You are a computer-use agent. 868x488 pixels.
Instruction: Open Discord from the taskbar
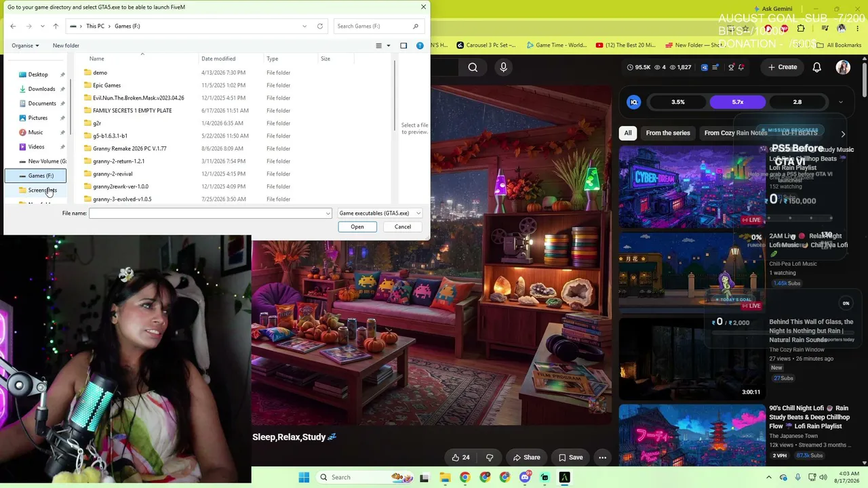pyautogui.click(x=525, y=477)
